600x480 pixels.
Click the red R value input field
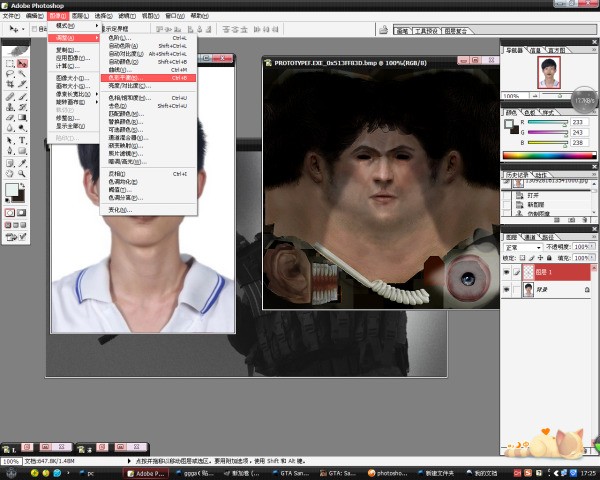point(577,122)
